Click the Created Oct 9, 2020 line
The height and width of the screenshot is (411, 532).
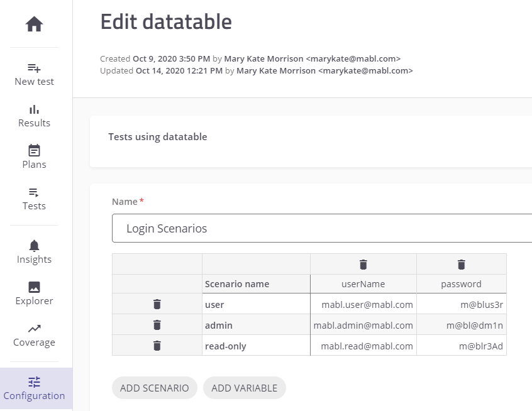[x=250, y=58]
